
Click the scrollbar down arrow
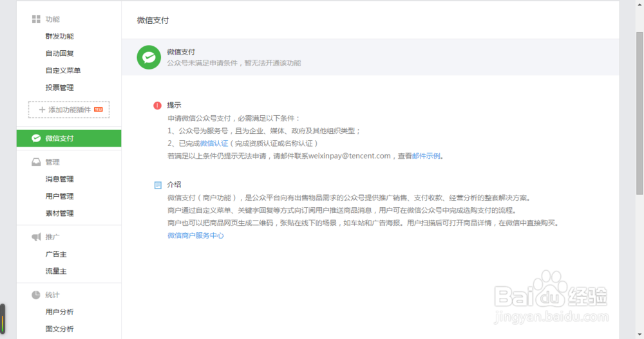tap(639, 335)
